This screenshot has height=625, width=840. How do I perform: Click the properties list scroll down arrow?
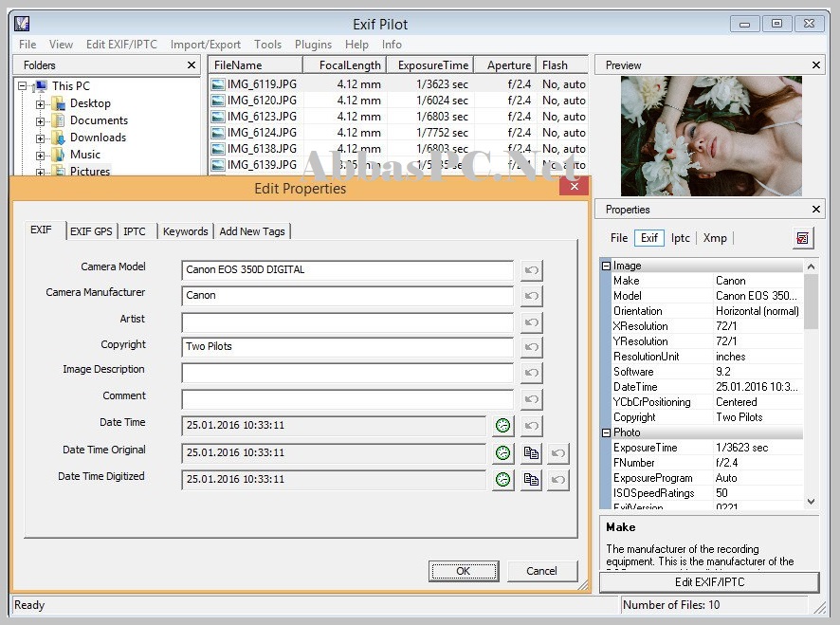[811, 502]
